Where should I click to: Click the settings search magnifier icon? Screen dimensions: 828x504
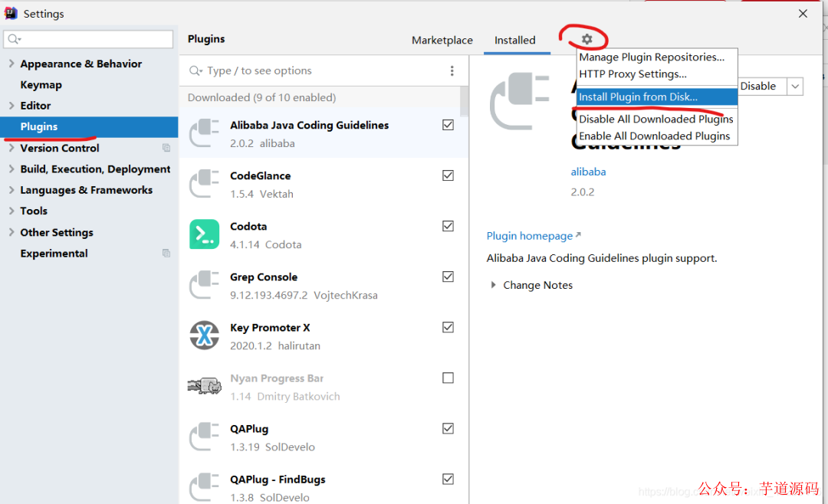[x=15, y=39]
